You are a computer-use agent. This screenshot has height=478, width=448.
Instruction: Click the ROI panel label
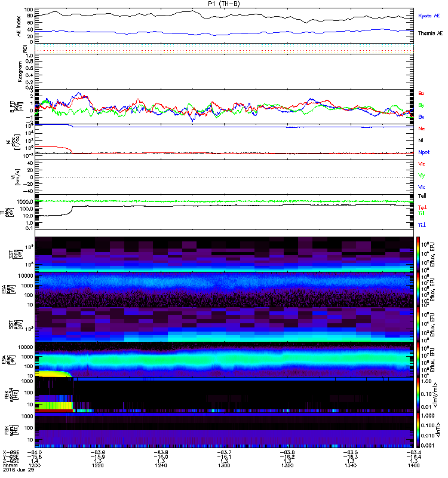[x=25, y=48]
